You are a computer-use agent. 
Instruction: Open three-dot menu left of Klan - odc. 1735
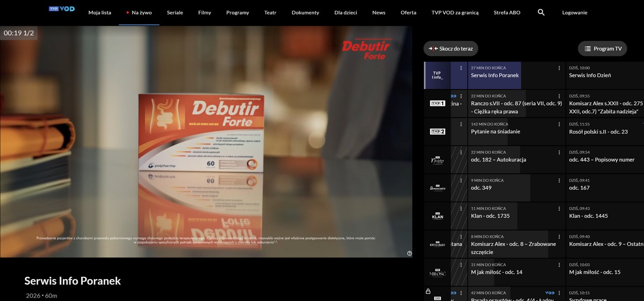(461, 209)
